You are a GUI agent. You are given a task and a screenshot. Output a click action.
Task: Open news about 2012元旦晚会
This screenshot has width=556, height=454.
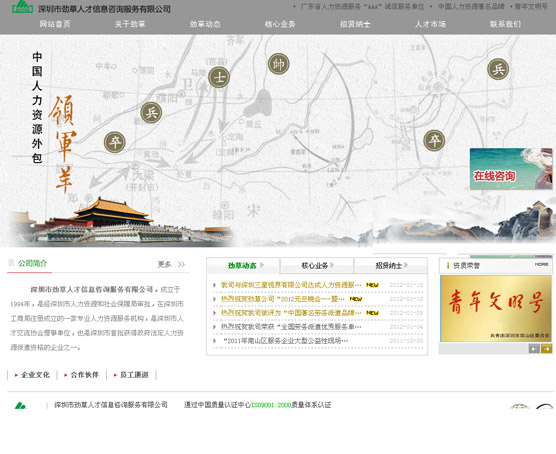[283, 299]
